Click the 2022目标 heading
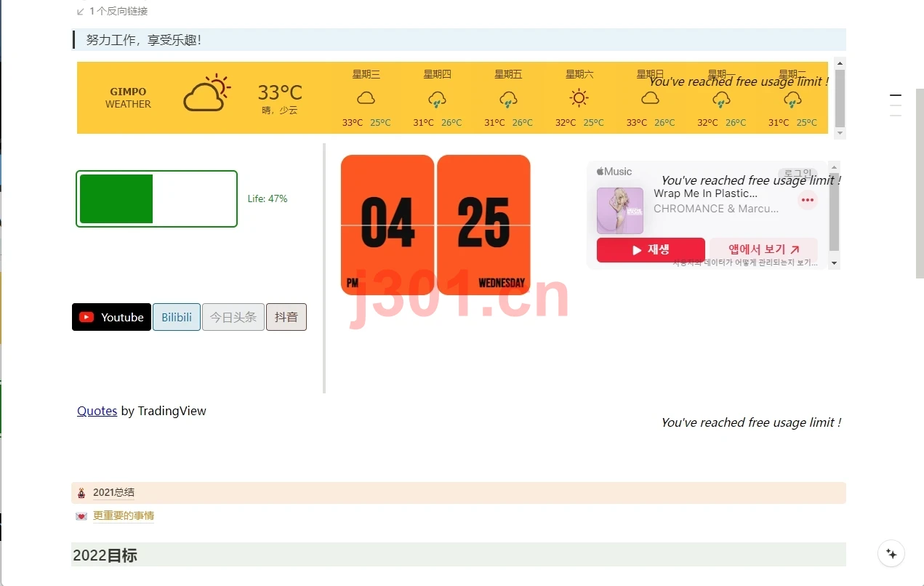This screenshot has height=586, width=924. tap(105, 555)
